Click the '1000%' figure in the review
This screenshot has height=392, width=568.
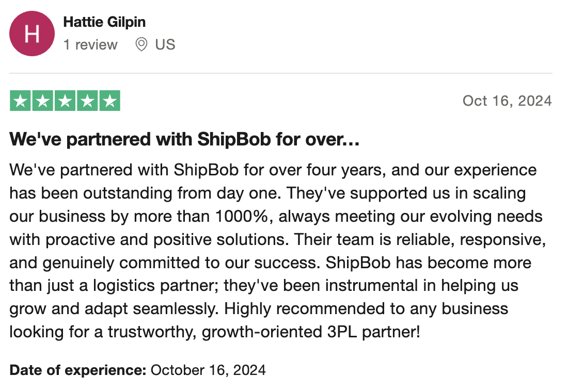click(x=242, y=217)
